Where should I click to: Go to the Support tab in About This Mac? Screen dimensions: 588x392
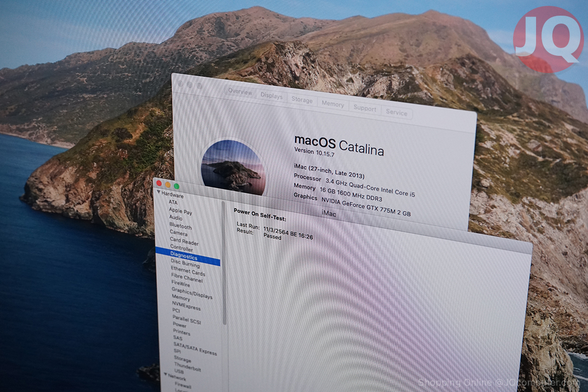[365, 108]
